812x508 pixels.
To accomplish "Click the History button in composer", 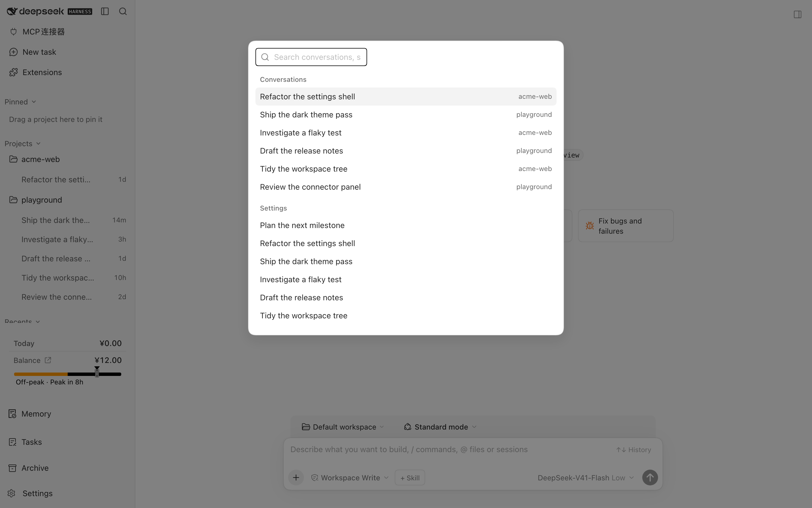I will 634,450.
